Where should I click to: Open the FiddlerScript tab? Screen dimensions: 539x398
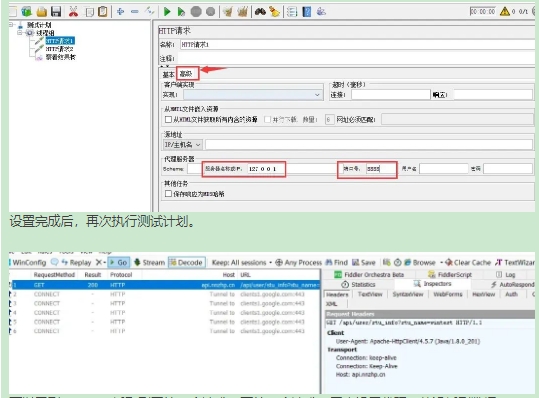pyautogui.click(x=450, y=275)
